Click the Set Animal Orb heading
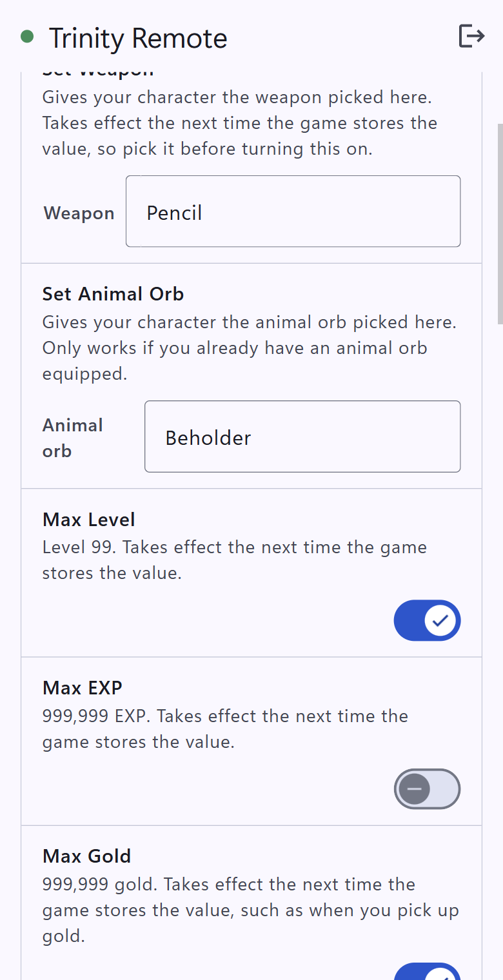The height and width of the screenshot is (980, 503). point(113,294)
